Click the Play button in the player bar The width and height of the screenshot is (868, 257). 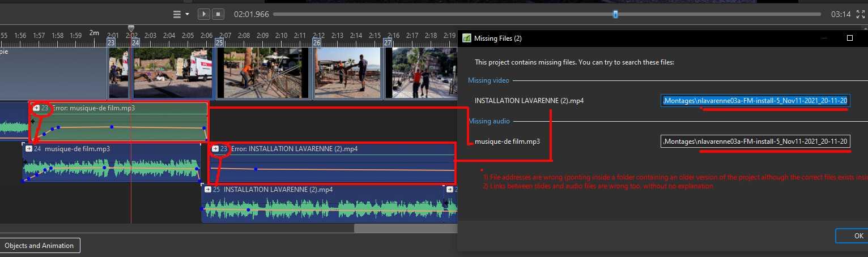[x=203, y=14]
